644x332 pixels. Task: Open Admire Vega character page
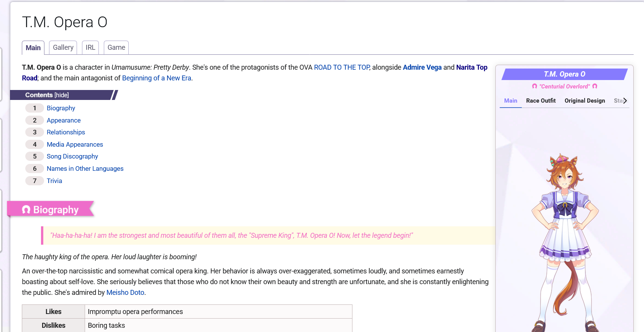click(422, 67)
